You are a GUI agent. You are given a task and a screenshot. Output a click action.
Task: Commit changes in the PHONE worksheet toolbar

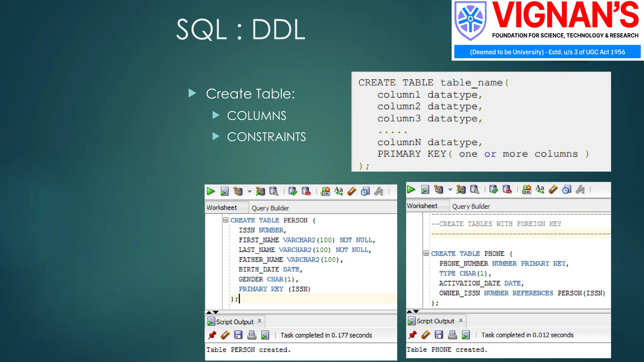coord(494,189)
